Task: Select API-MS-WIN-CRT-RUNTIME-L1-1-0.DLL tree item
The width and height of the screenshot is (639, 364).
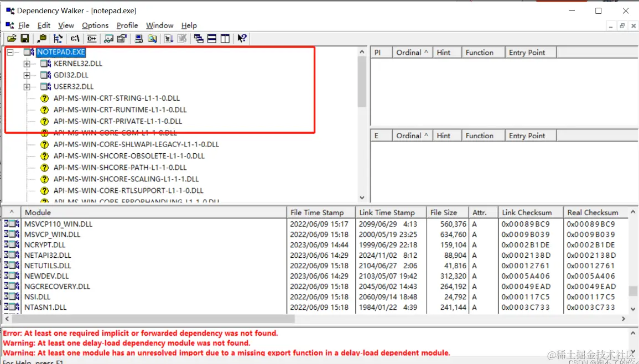Action: point(120,110)
